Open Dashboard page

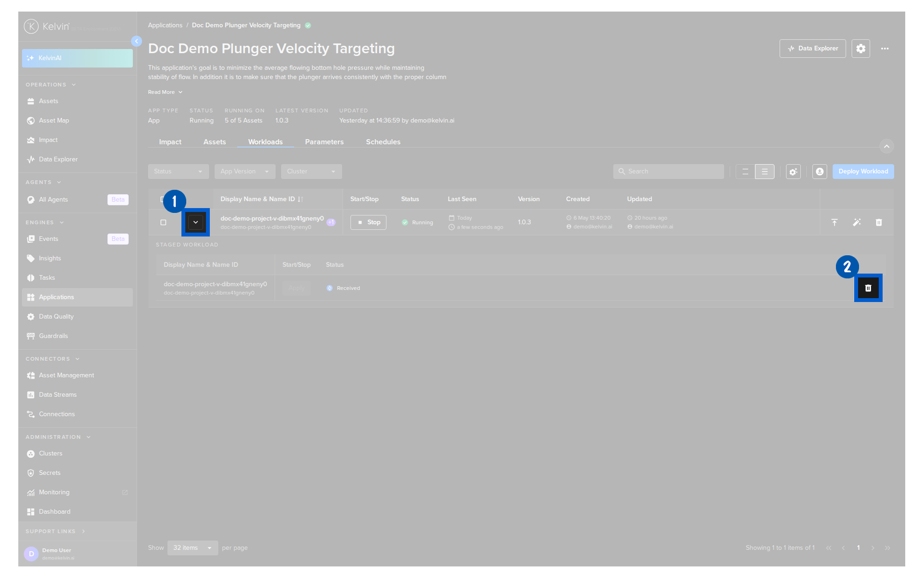click(x=77, y=512)
